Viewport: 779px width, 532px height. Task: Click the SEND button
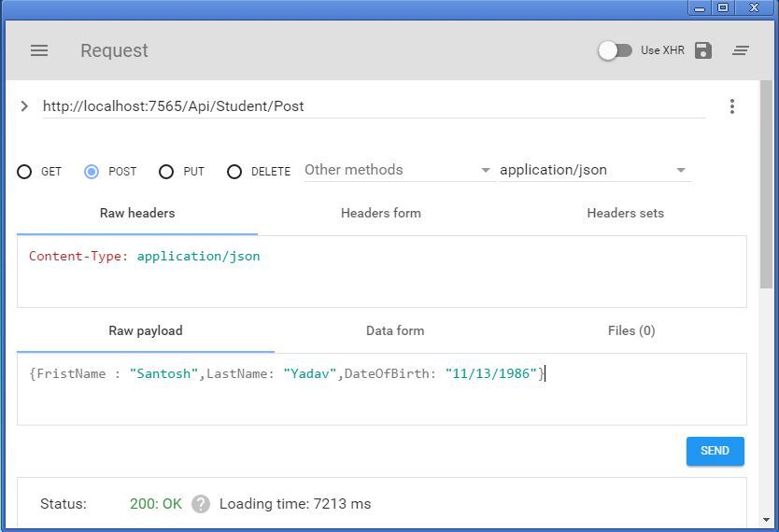tap(715, 451)
